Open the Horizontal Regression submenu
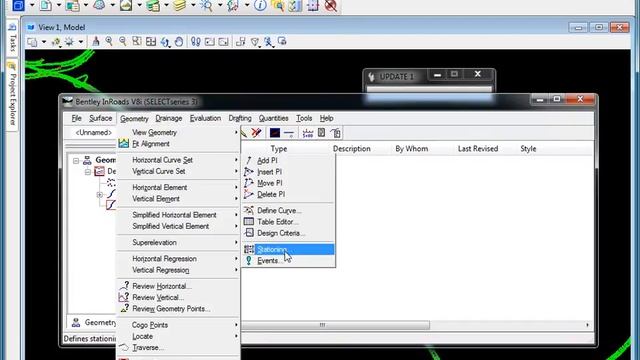Viewport: 640px width, 360px height. point(178,259)
